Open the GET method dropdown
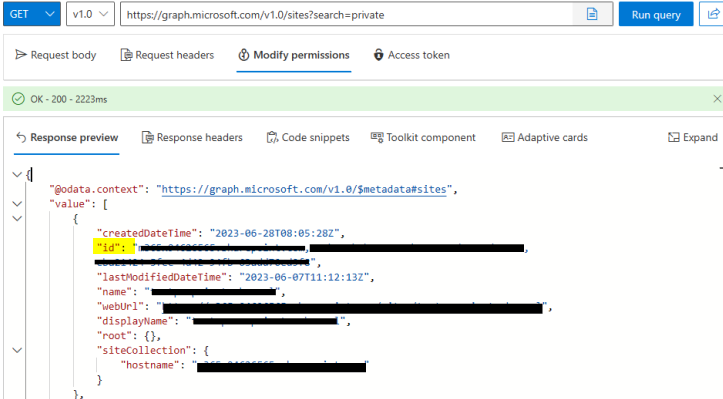 point(32,14)
